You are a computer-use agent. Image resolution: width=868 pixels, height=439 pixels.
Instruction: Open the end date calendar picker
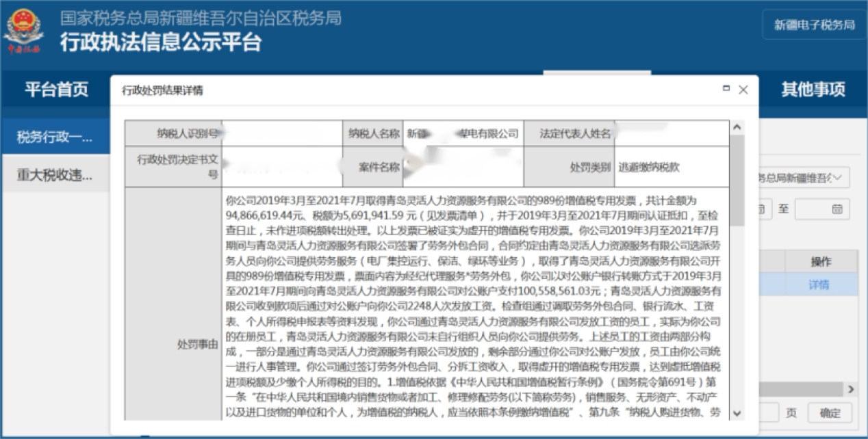pos(837,209)
